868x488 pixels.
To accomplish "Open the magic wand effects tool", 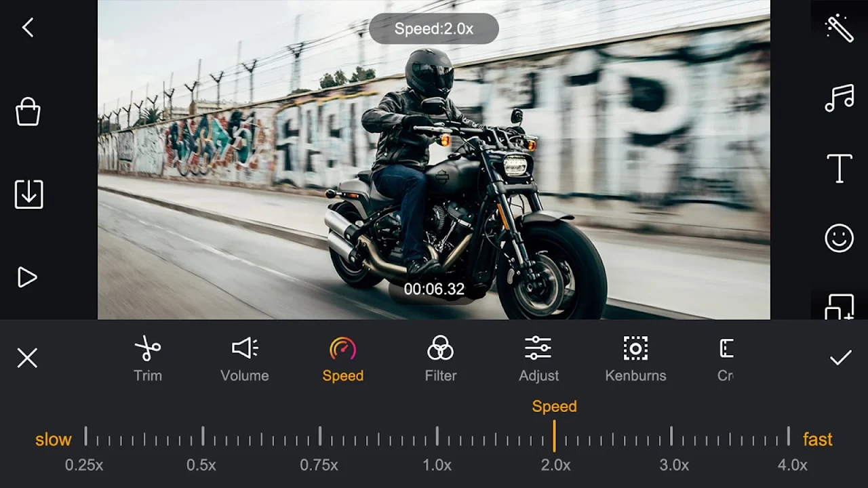I will (839, 28).
